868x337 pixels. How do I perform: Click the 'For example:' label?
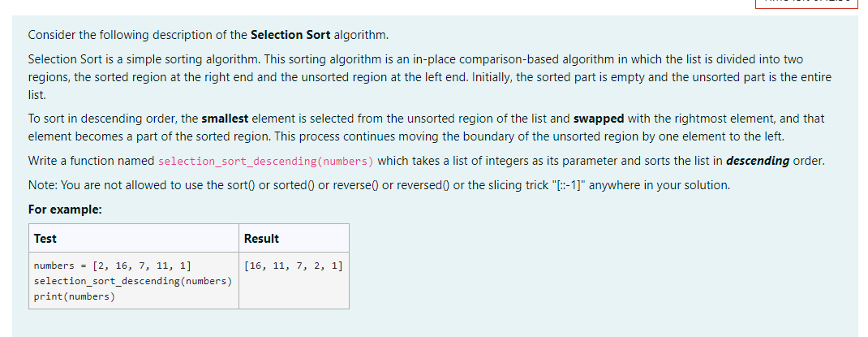[66, 210]
